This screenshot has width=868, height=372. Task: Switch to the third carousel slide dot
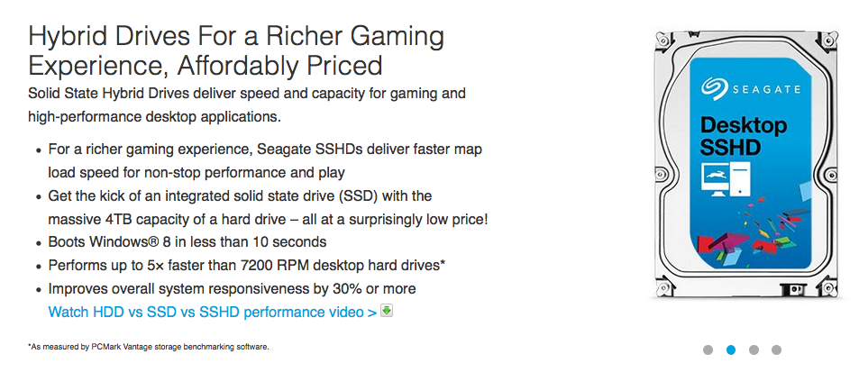click(x=754, y=349)
